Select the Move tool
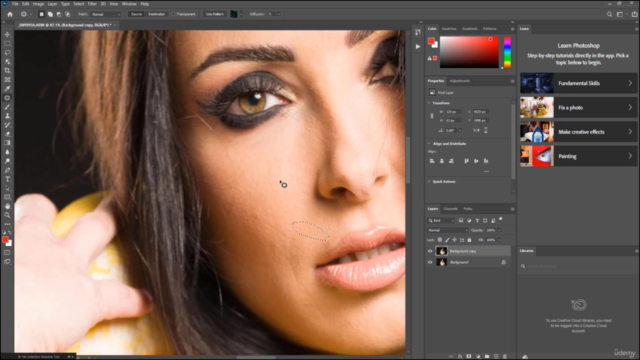 tap(7, 35)
